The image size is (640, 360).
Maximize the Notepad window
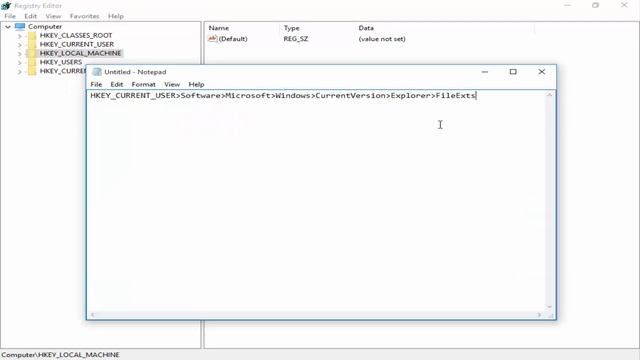513,72
